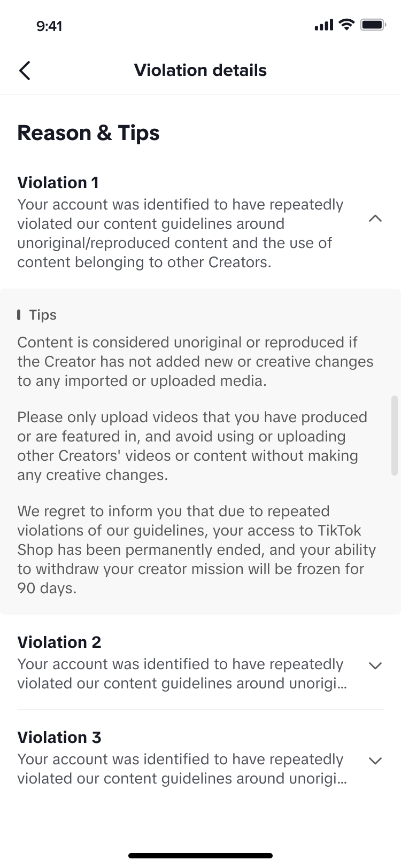Go back using the back arrow

click(x=25, y=70)
